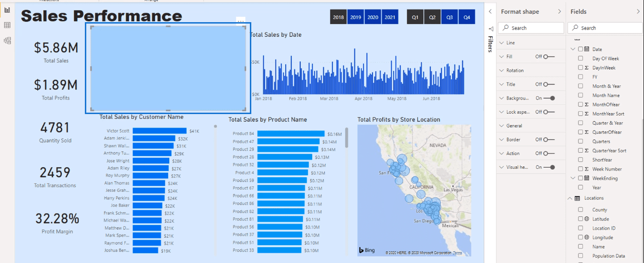This screenshot has width=644, height=263.
Task: Click the Locations table icon
Action: point(578,198)
